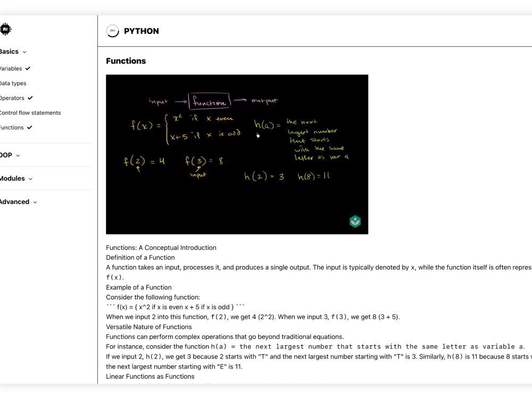Play the Functions lesson video

tap(237, 154)
